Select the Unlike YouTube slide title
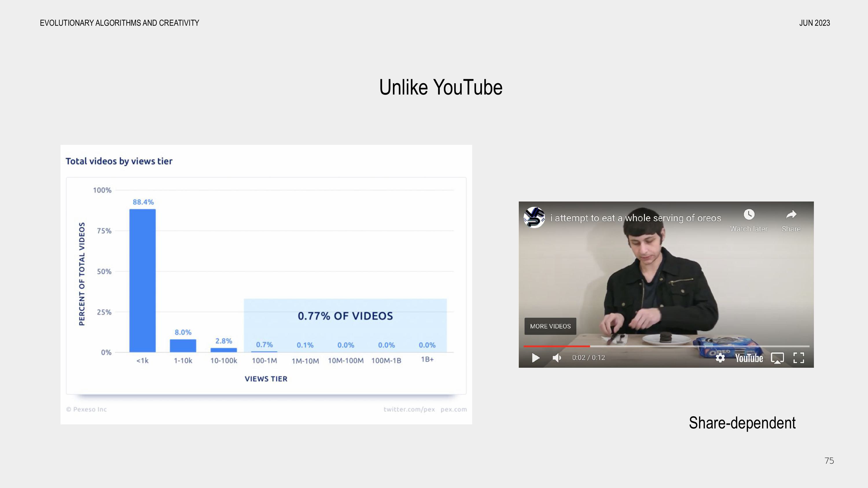This screenshot has height=488, width=868. coord(440,88)
